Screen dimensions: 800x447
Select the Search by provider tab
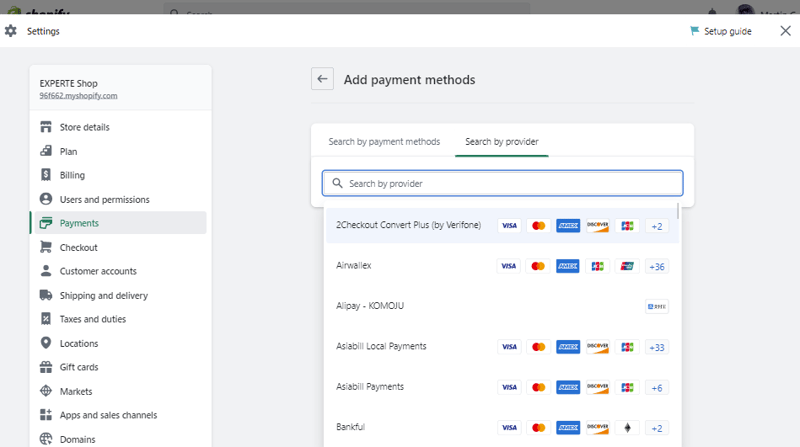[502, 142]
